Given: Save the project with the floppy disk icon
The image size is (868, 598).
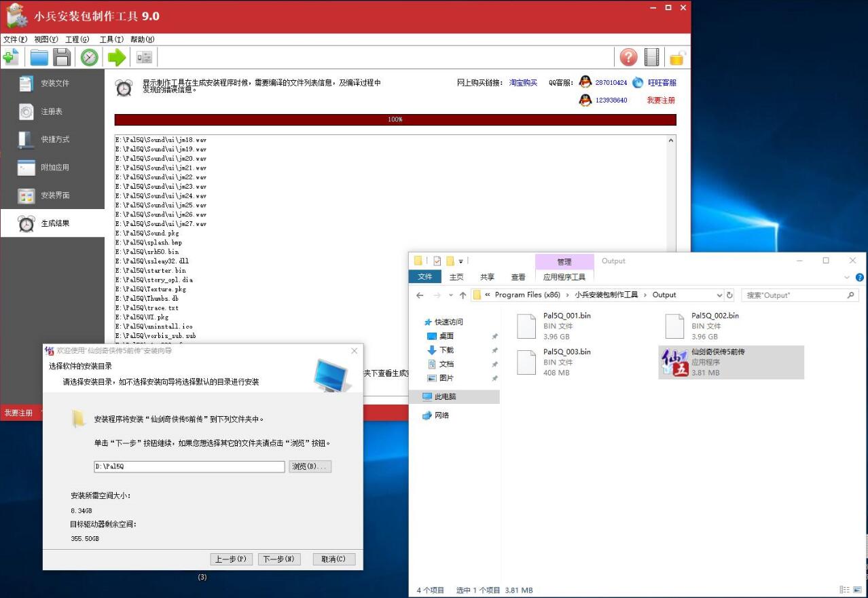Looking at the screenshot, I should pos(62,57).
